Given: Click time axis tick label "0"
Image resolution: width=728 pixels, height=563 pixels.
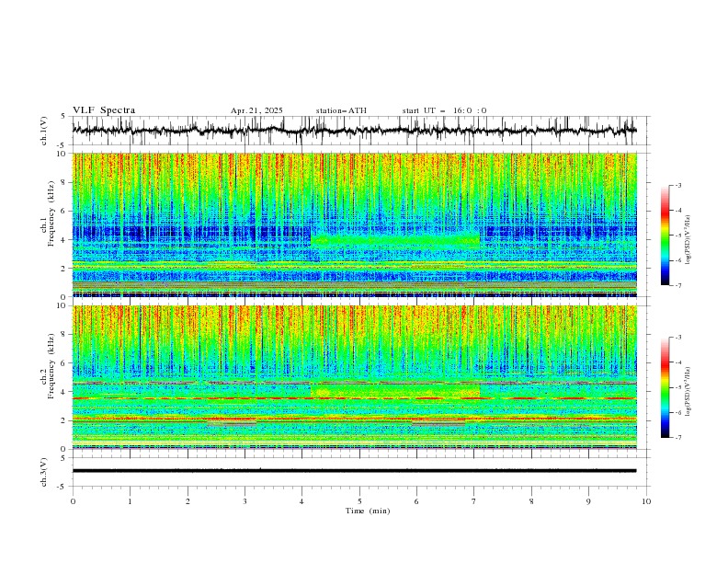Looking at the screenshot, I should click(73, 501).
